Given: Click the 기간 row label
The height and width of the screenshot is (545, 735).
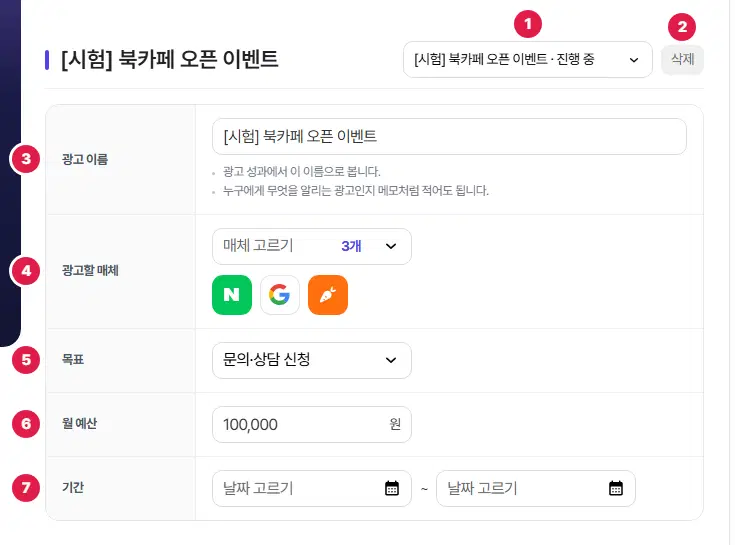Looking at the screenshot, I should coord(73,487).
